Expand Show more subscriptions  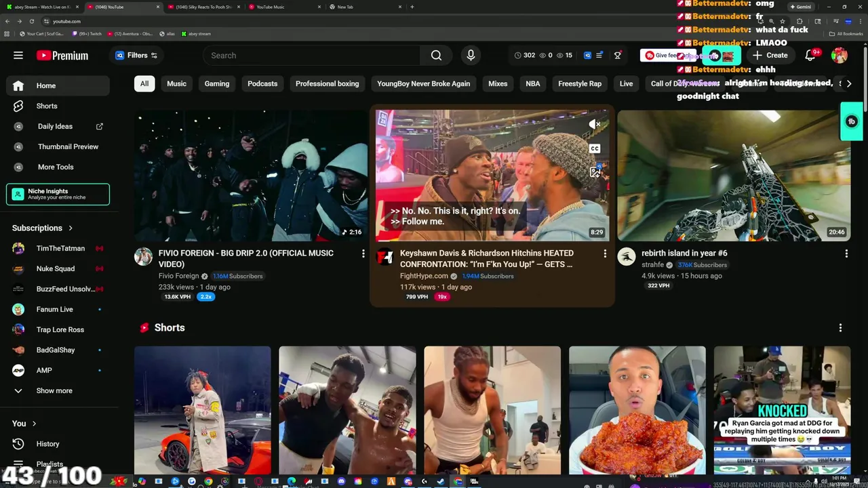(x=58, y=391)
